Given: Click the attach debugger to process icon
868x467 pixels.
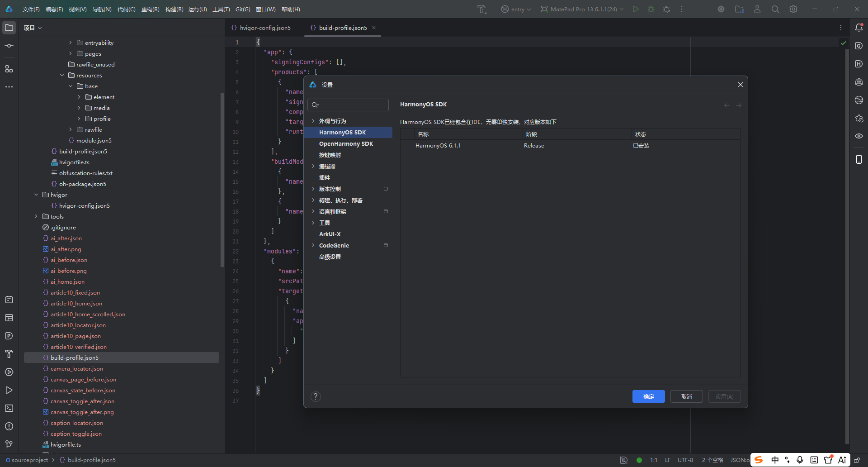Looking at the screenshot, I should (x=666, y=9).
